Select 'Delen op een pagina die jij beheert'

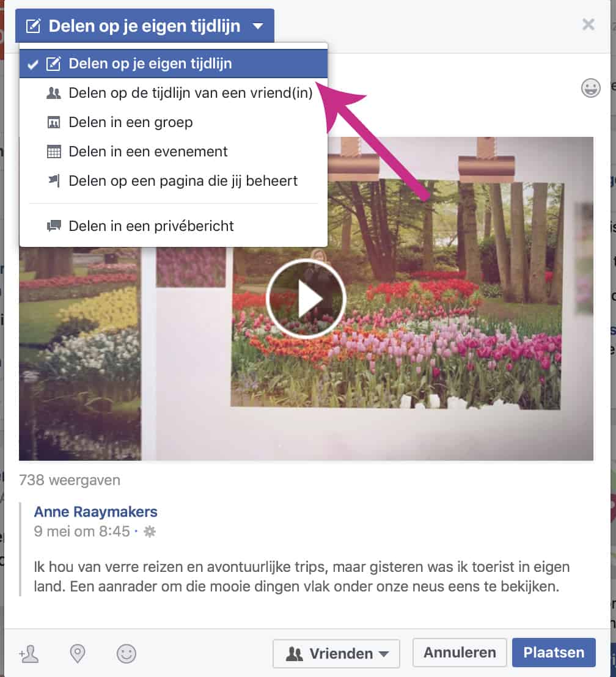pos(174,181)
